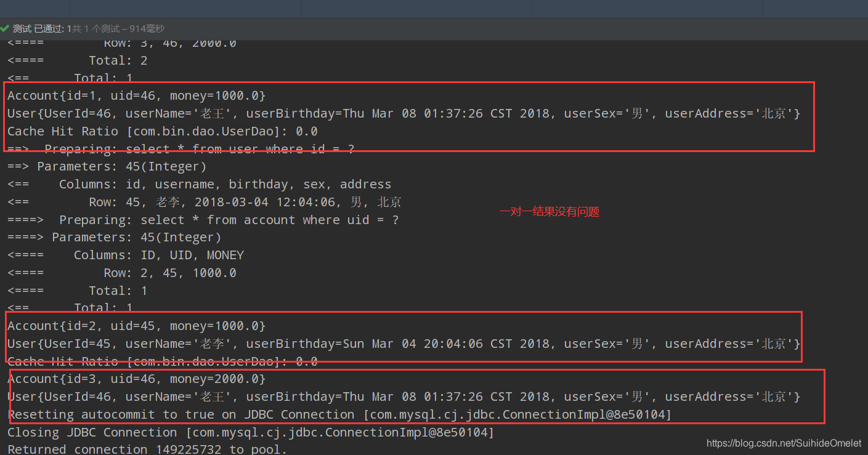Click the green tests-passed checkmark icon

pos(5,28)
